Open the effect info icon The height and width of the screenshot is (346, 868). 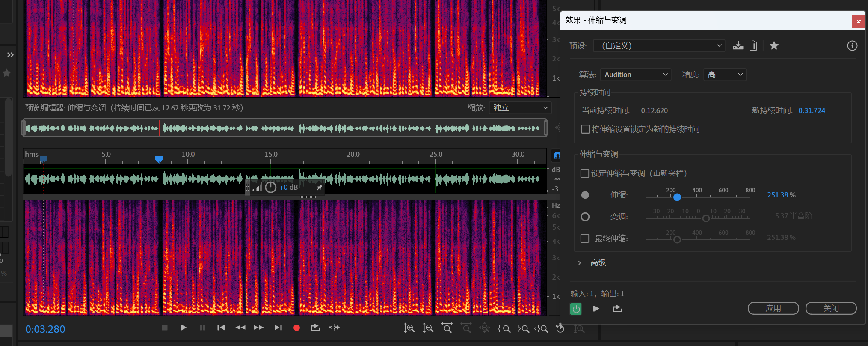point(852,46)
